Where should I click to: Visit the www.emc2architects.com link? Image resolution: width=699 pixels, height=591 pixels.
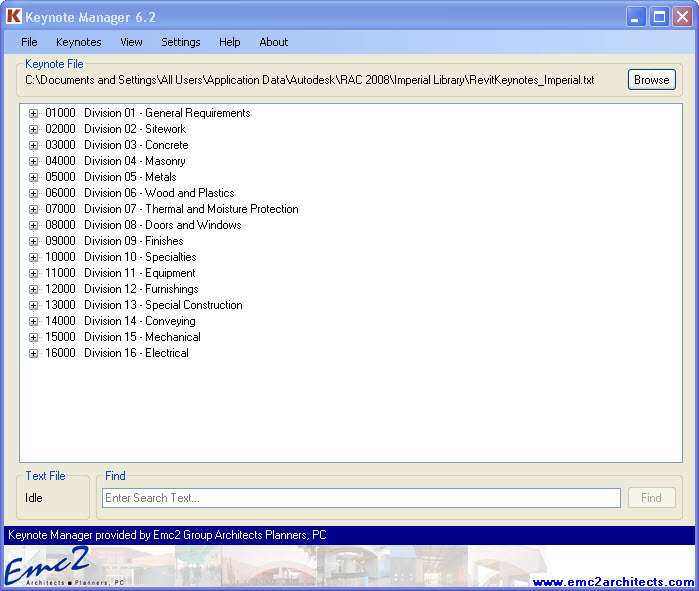coord(613,582)
